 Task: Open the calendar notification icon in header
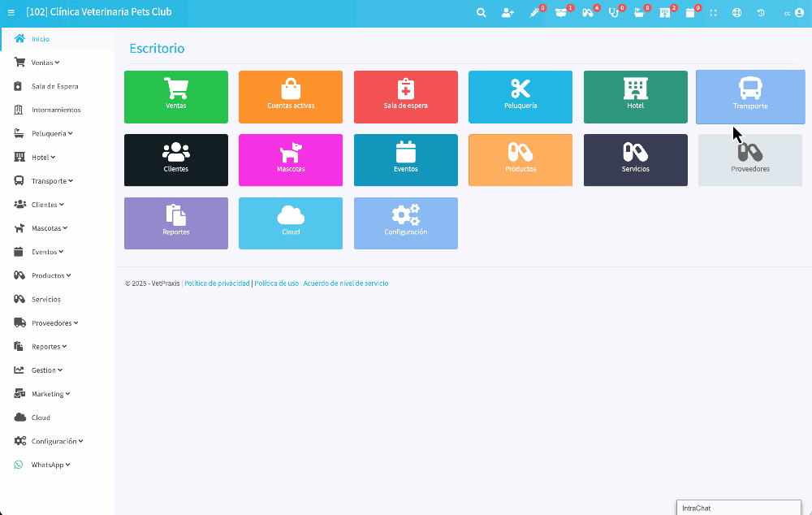click(690, 13)
